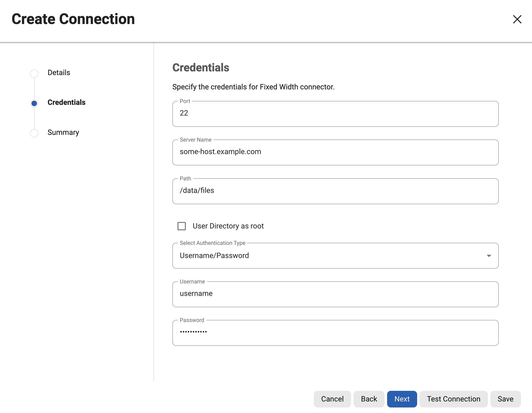Click Test Connection button
This screenshot has height=413, width=532.
[x=453, y=399]
